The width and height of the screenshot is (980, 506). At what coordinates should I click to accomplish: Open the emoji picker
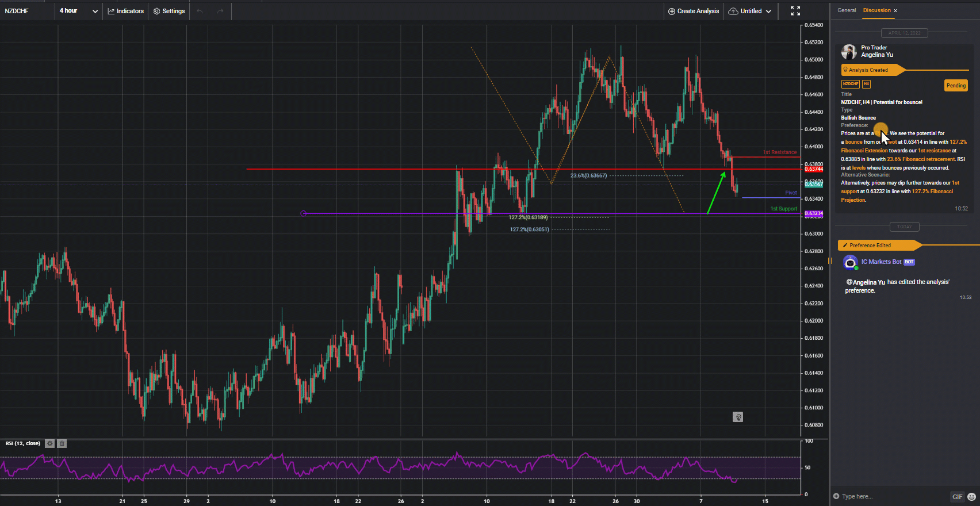click(971, 497)
